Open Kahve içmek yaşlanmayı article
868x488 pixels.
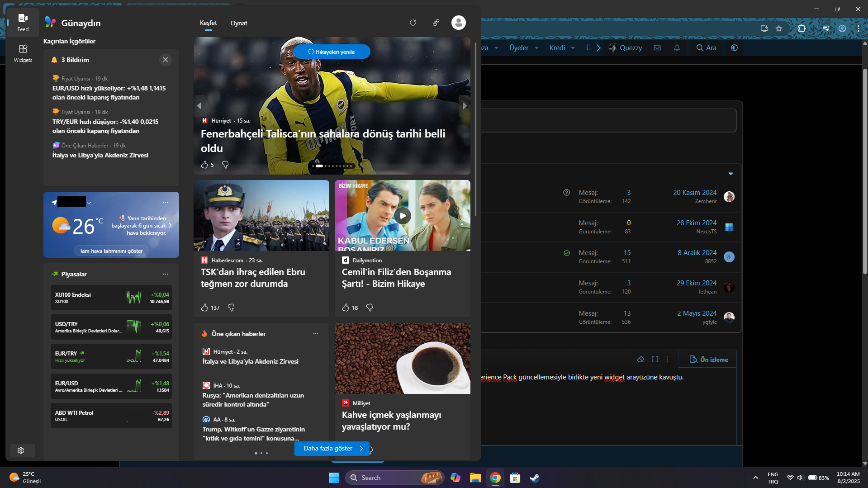tap(392, 421)
